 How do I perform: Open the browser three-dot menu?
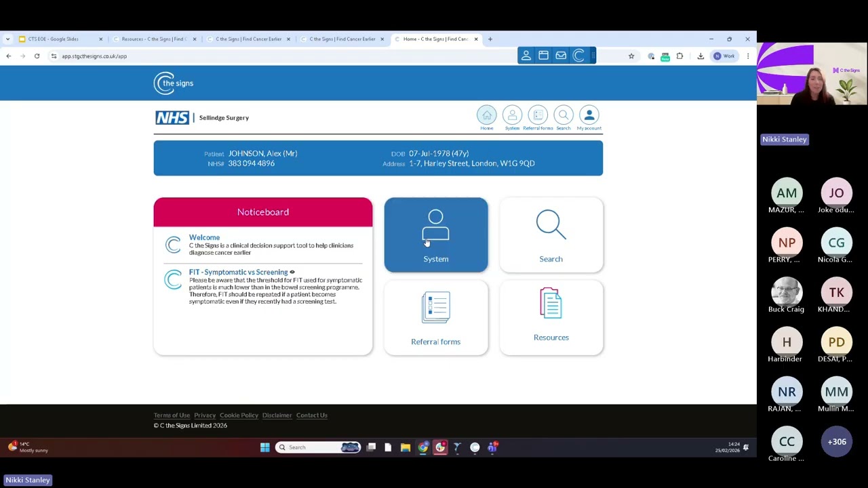tap(748, 56)
